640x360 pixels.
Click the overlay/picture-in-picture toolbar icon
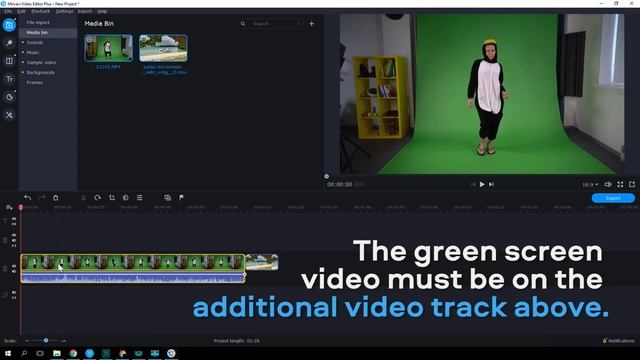(x=167, y=198)
